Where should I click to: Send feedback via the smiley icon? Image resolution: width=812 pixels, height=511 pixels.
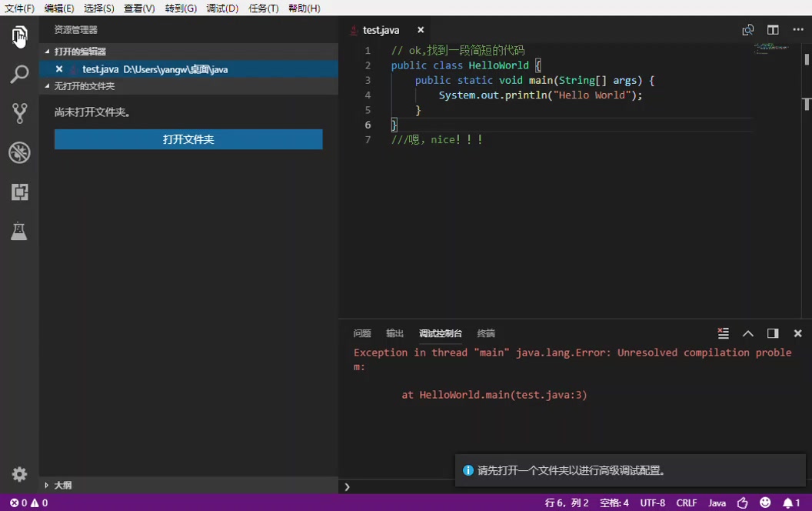pyautogui.click(x=764, y=503)
